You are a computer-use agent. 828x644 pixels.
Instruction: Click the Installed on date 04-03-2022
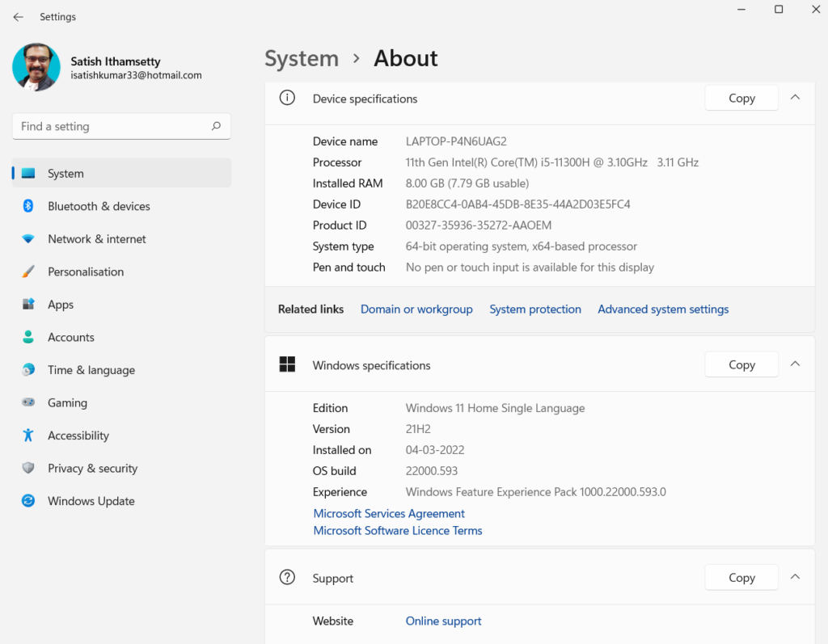pos(435,450)
